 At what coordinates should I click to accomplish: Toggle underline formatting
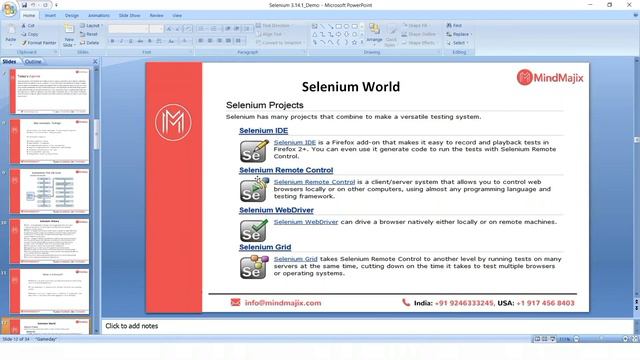tap(131, 41)
